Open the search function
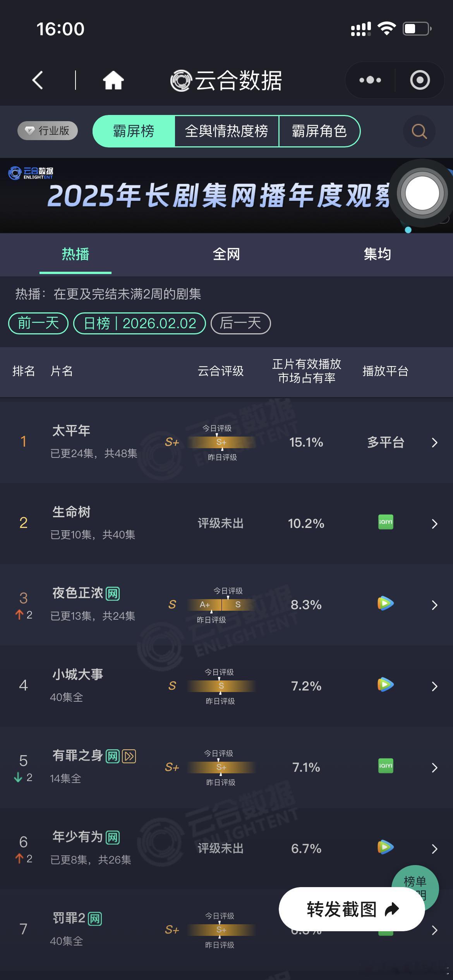 tap(419, 132)
